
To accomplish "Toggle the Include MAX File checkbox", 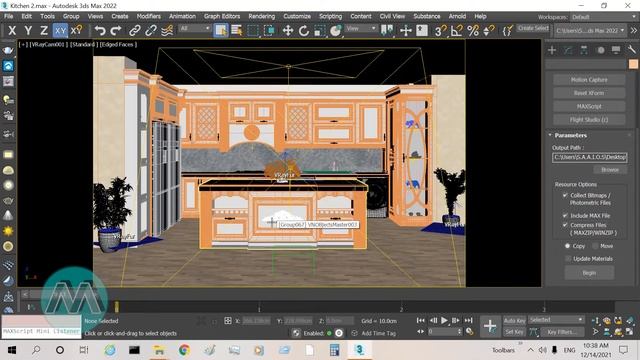I will (565, 216).
